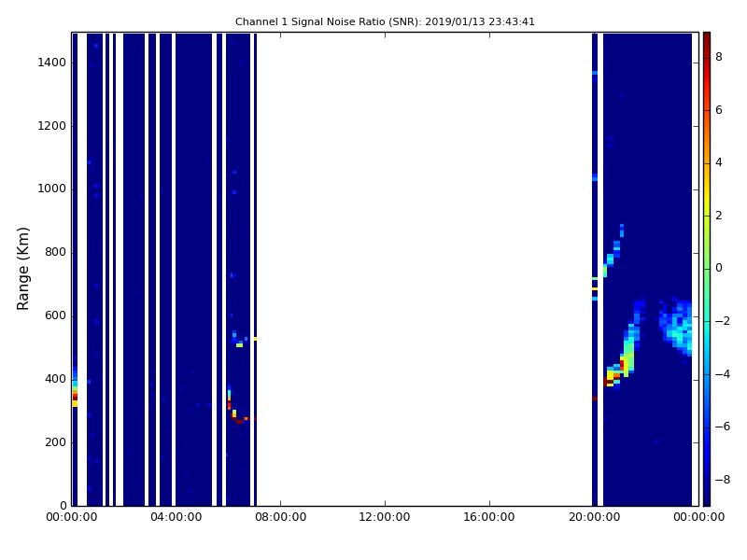The image size is (747, 560).
Task: Click the 16:00:00 time axis label
Action: 489,517
